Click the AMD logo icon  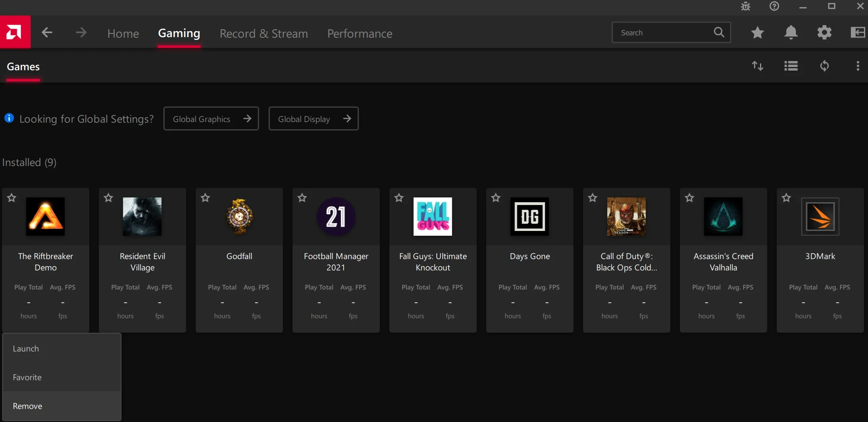pos(15,32)
